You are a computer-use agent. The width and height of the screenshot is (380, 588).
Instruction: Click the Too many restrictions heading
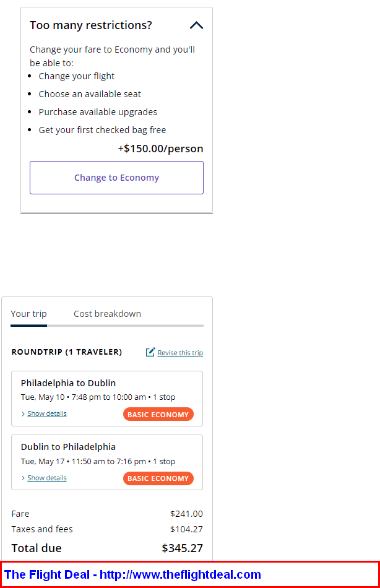coord(91,25)
